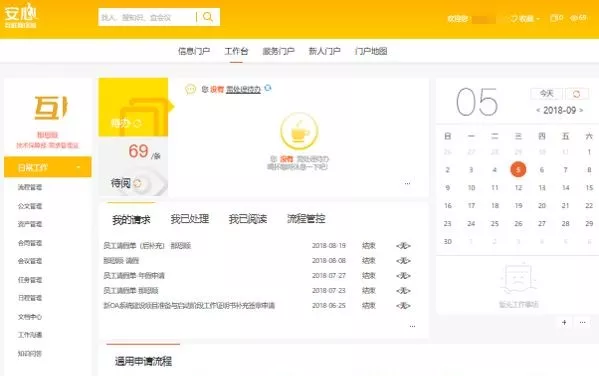The image size is (599, 376).
Task: Open 公文管理 in sidebar
Action: pos(30,206)
